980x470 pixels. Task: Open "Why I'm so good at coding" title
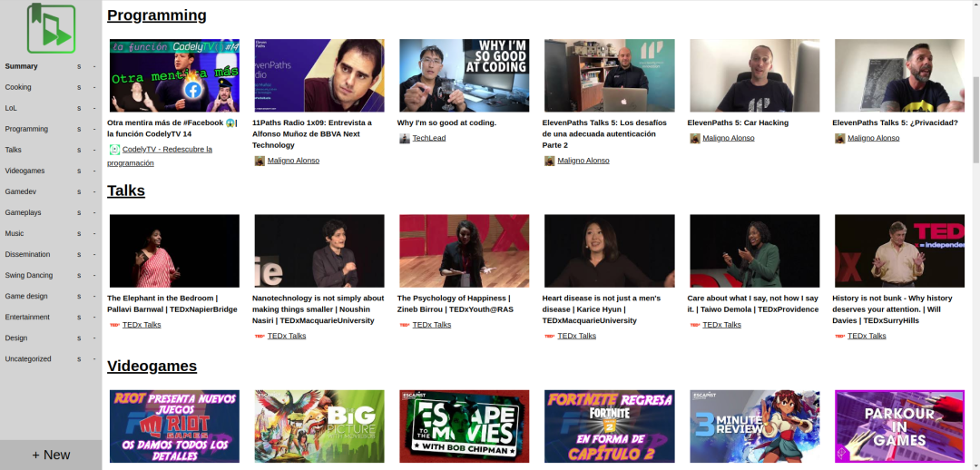(x=446, y=122)
